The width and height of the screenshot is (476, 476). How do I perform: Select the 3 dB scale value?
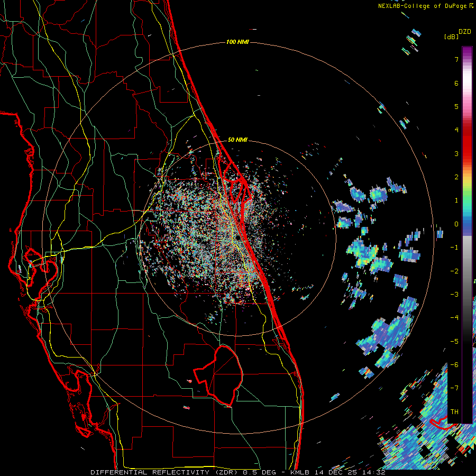[x=456, y=153]
